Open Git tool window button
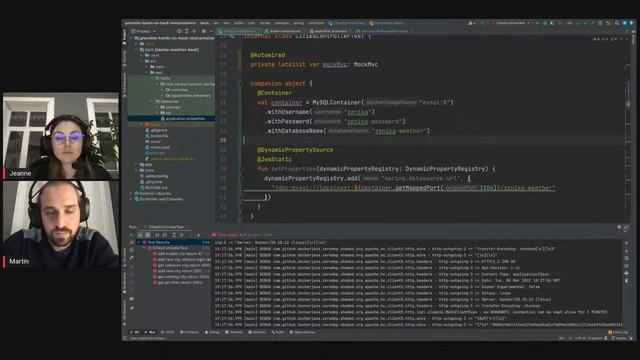640x360 pixels. (136, 332)
